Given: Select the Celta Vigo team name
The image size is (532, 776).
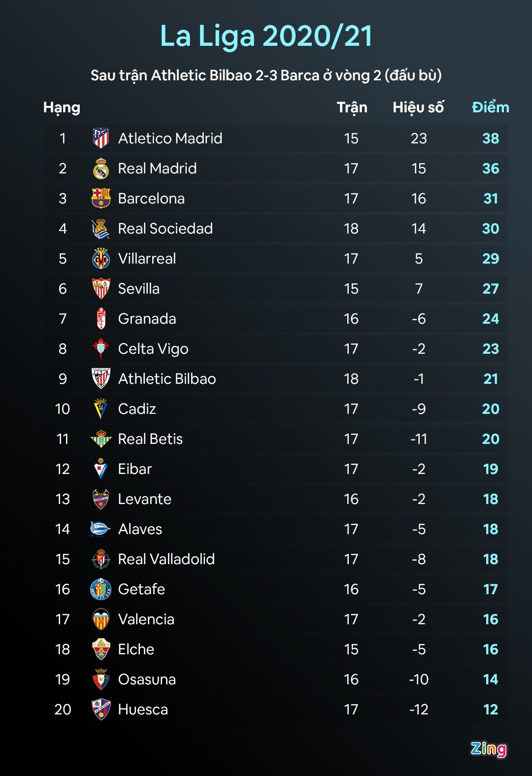Looking at the screenshot, I should click(153, 349).
